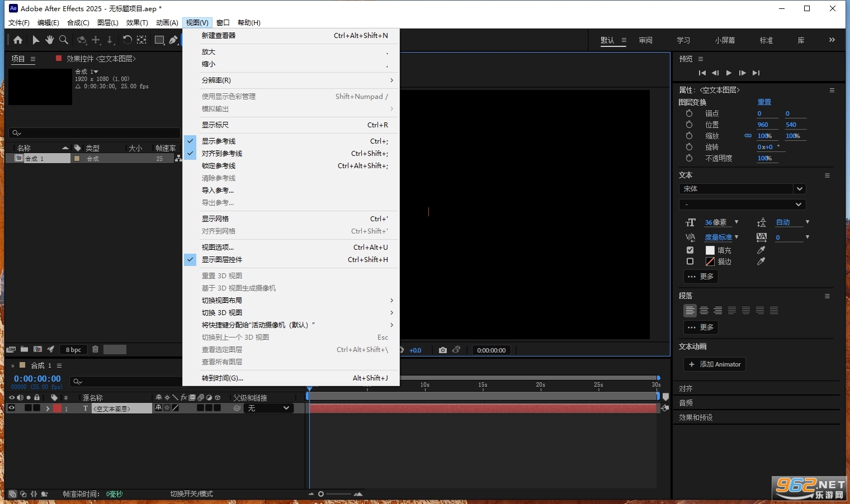
Task: Toggle 显示图层控件 checked menu item
Action: click(291, 260)
